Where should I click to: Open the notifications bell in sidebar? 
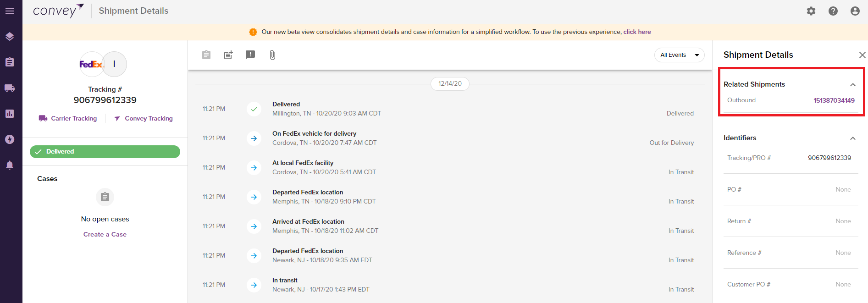click(10, 165)
